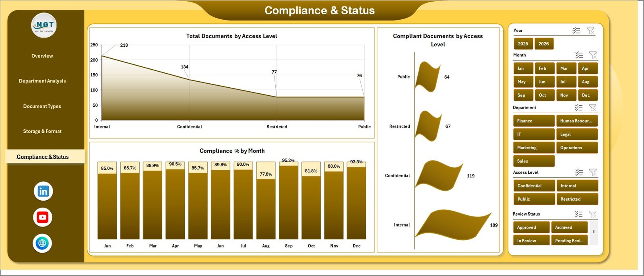The width and height of the screenshot is (644, 276).
Task: Select Nov in the Month slicer
Action: point(566,95)
